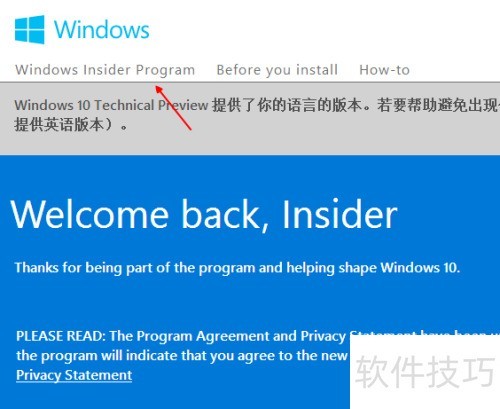Viewport: 500px width, 409px height.
Task: Click the line starting the program will indicate
Action: [182, 356]
